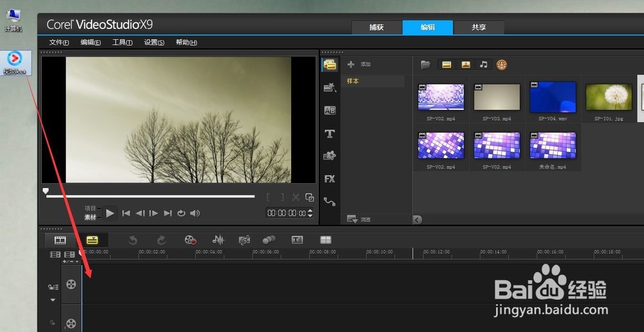Viewport: 644px width, 332px height.
Task: Toggle showing videos in the library
Action: pos(446,64)
